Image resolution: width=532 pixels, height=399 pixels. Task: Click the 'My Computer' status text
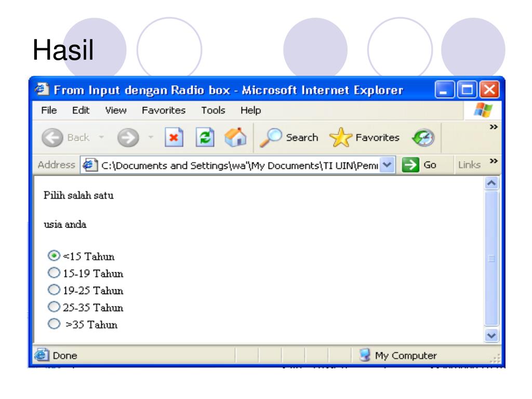406,355
